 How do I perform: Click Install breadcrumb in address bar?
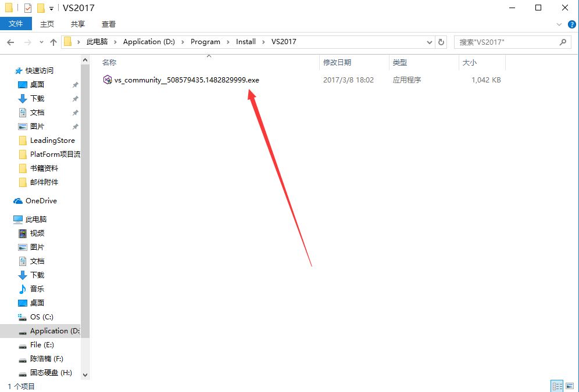pos(246,42)
